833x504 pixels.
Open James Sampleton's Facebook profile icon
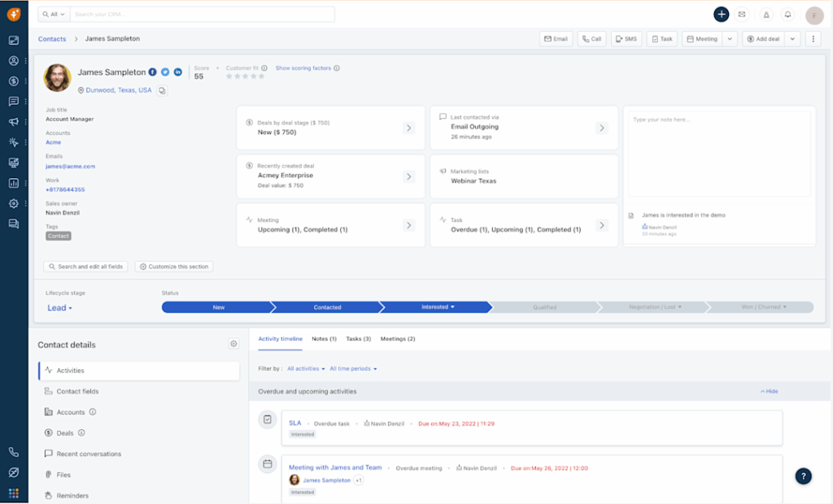click(x=152, y=72)
